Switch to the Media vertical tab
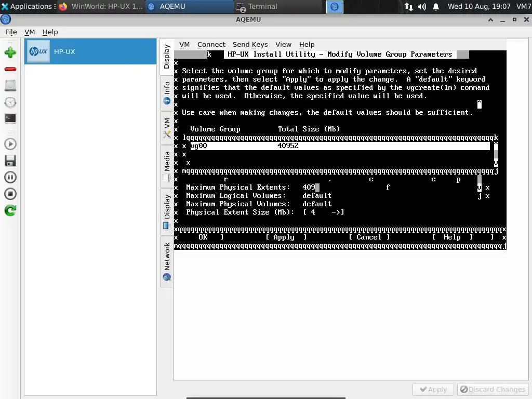 coord(167,166)
